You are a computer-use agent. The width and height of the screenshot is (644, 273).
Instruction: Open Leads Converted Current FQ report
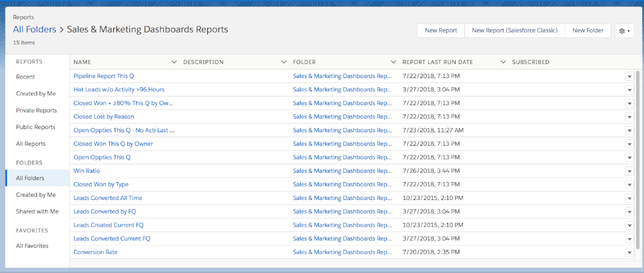coord(112,238)
